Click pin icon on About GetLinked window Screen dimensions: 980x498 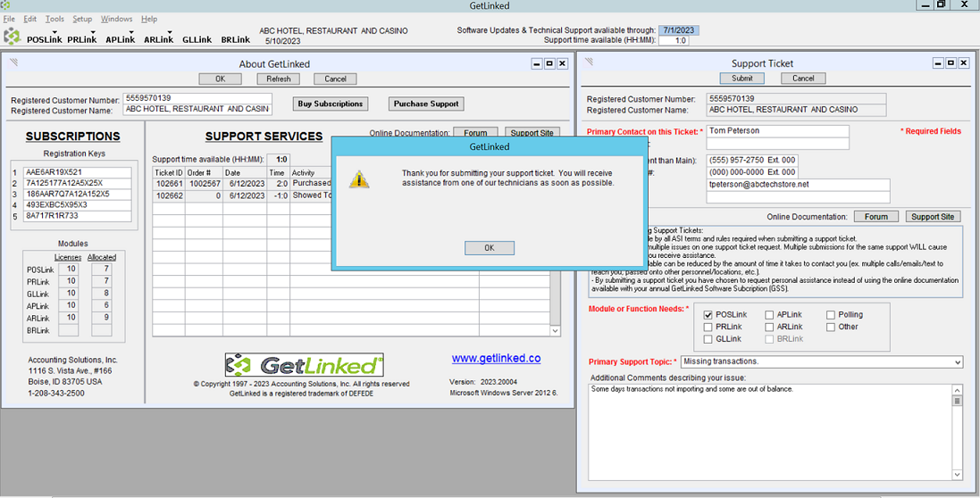(14, 62)
